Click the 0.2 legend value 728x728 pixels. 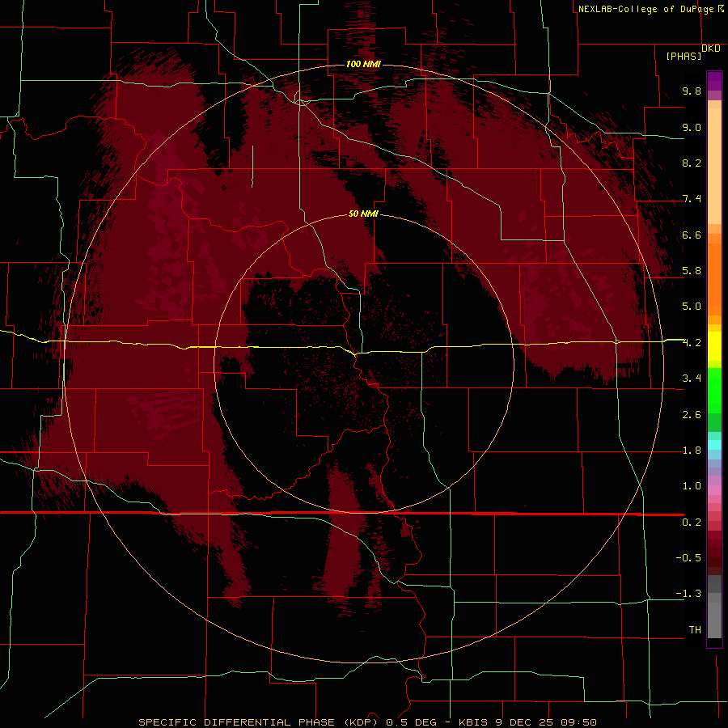[692, 523]
